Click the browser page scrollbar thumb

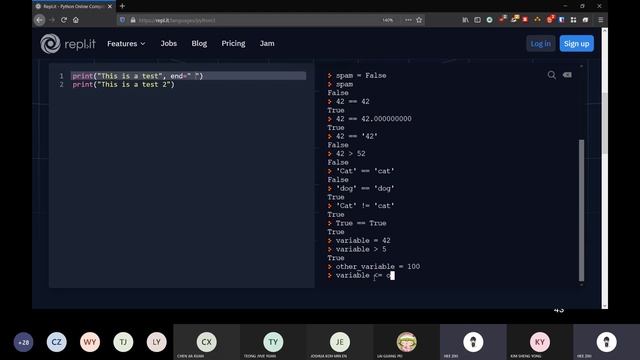click(604, 122)
